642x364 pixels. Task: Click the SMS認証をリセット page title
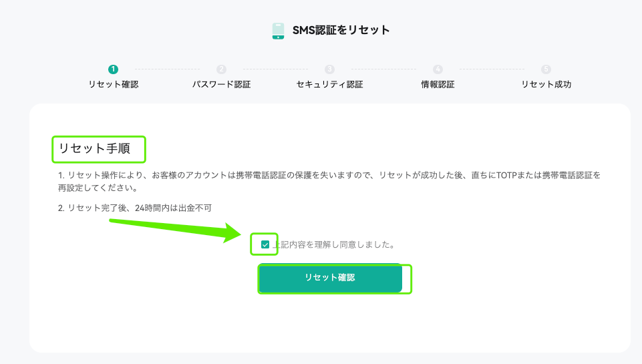[x=341, y=30]
